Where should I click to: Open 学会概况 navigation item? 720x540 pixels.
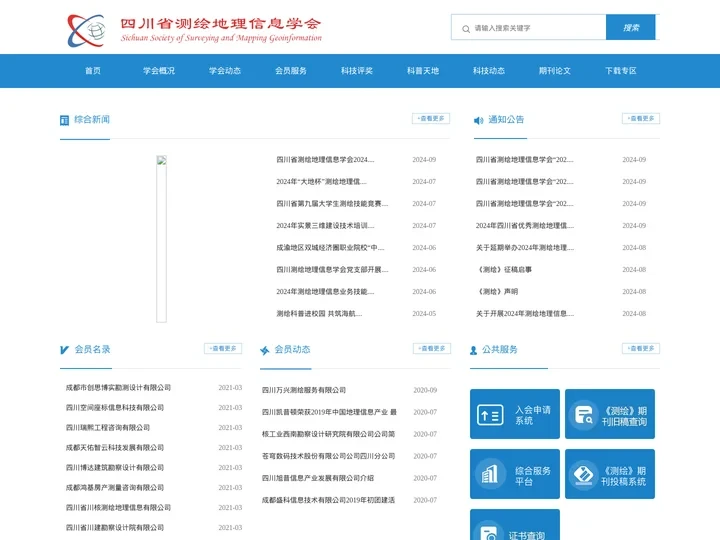click(x=159, y=71)
